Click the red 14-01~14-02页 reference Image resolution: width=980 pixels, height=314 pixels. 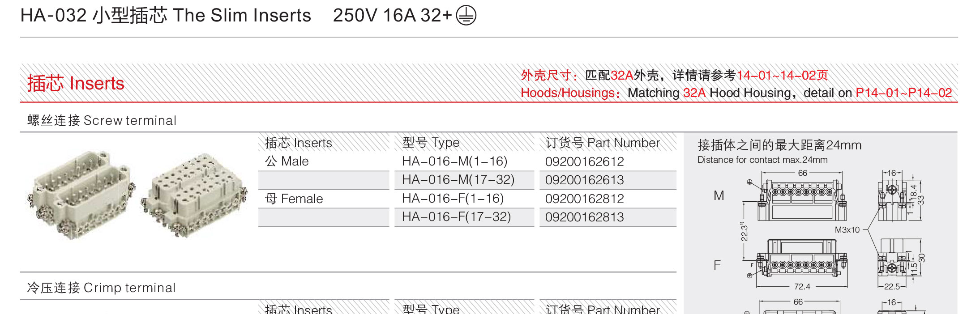point(783,75)
